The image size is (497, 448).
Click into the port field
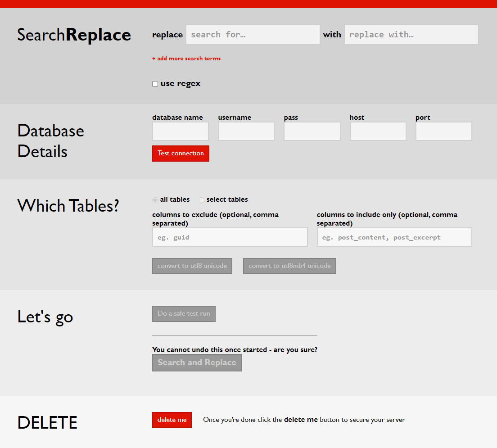[443, 131]
